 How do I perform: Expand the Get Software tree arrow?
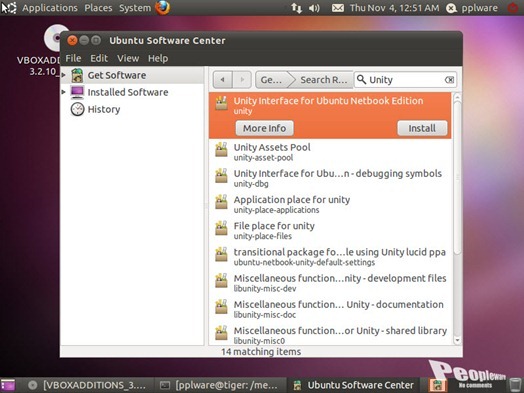click(63, 75)
